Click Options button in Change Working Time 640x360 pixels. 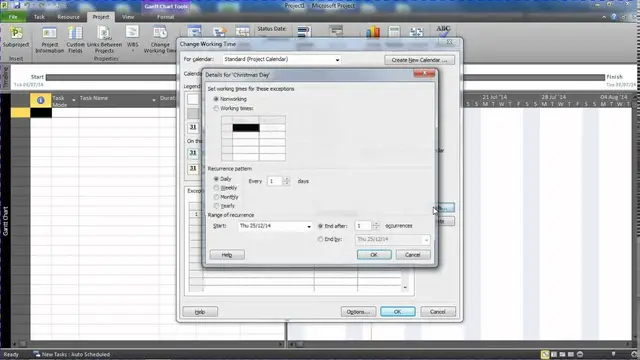(x=358, y=312)
